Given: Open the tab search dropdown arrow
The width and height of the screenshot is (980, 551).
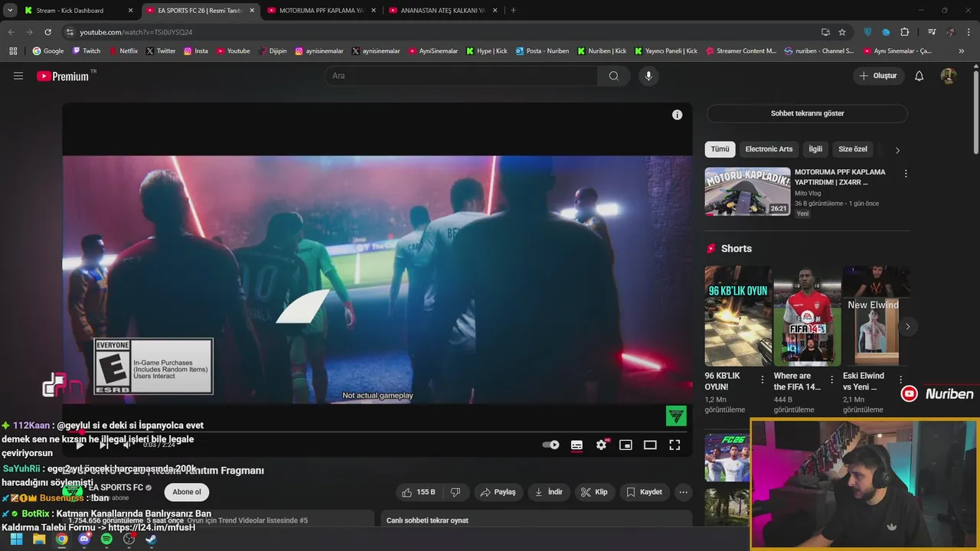Looking at the screenshot, I should 10,11.
